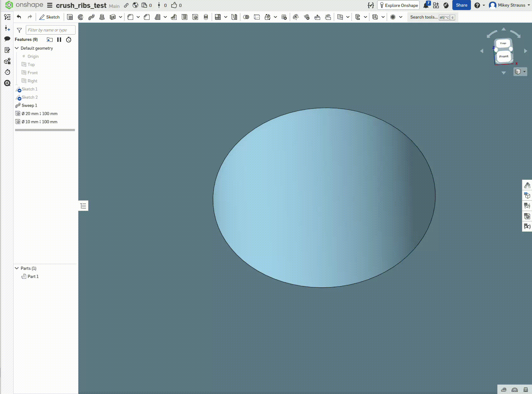Click the rollback bar below feature list

click(x=45, y=130)
